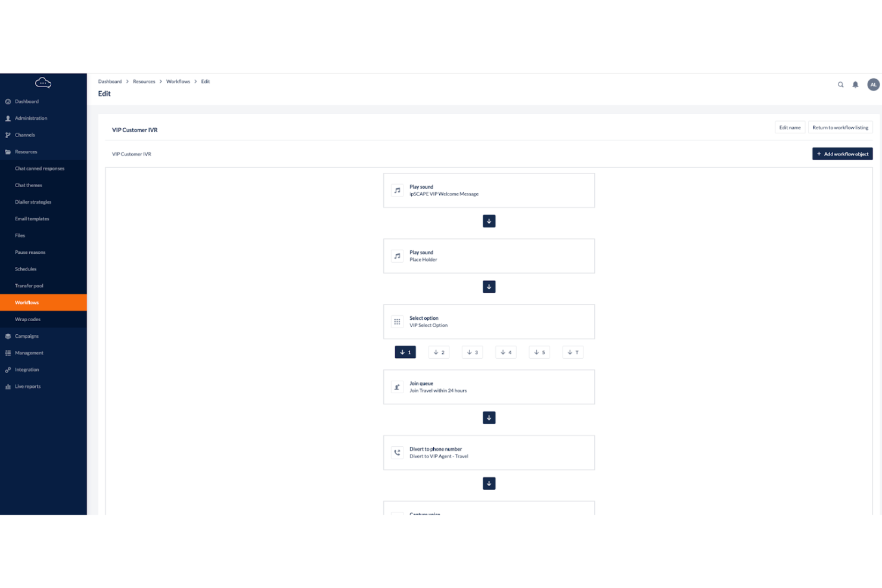
Task: Click the Add workflow object button
Action: [x=842, y=154]
